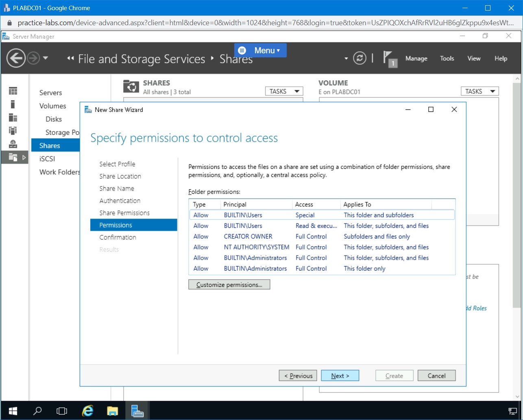Open the notifications flag icon

click(390, 59)
